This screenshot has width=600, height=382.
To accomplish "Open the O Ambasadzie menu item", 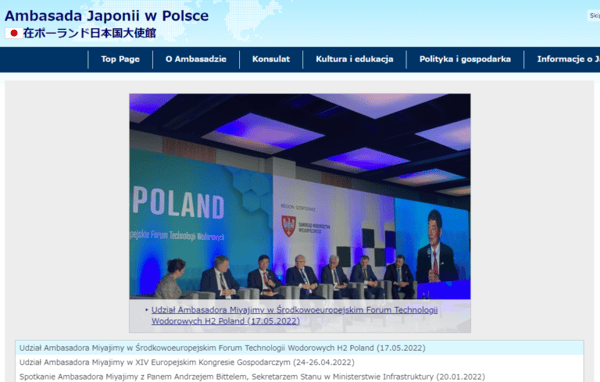I will tap(196, 59).
